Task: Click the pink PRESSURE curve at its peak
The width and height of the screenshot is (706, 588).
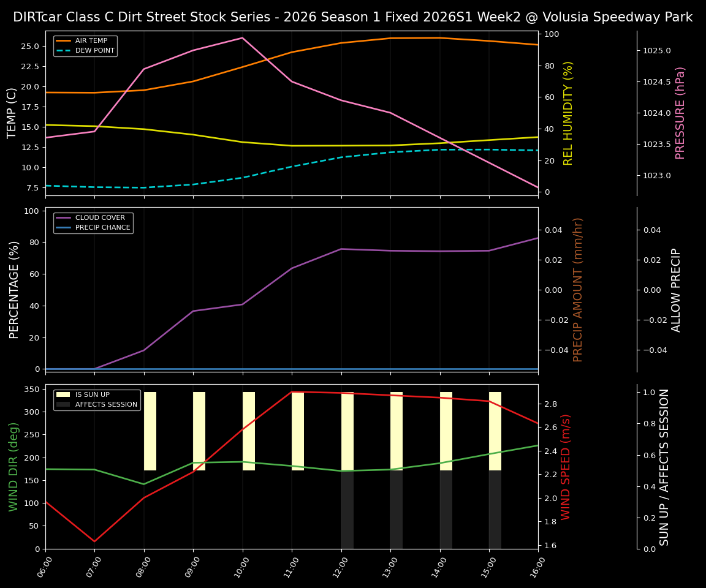Action: click(241, 37)
